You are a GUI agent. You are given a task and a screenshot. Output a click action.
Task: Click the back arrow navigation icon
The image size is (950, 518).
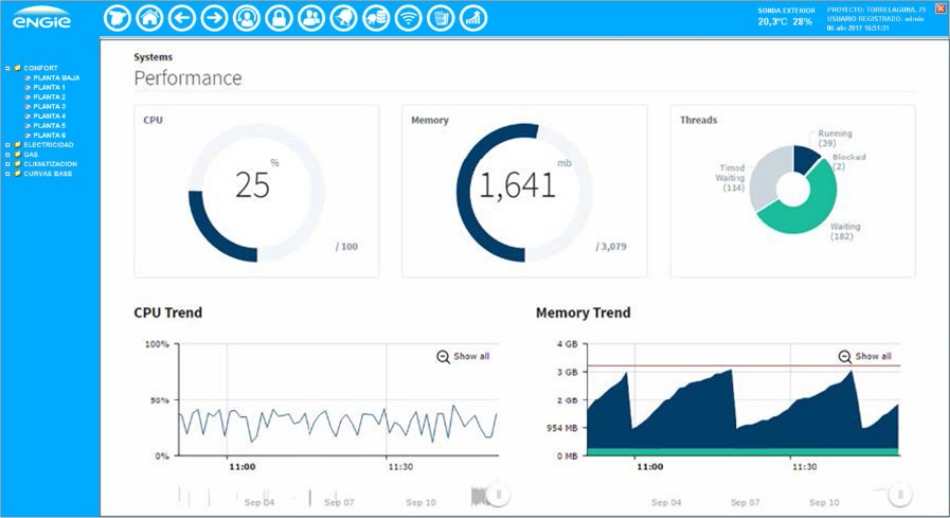coord(181,17)
